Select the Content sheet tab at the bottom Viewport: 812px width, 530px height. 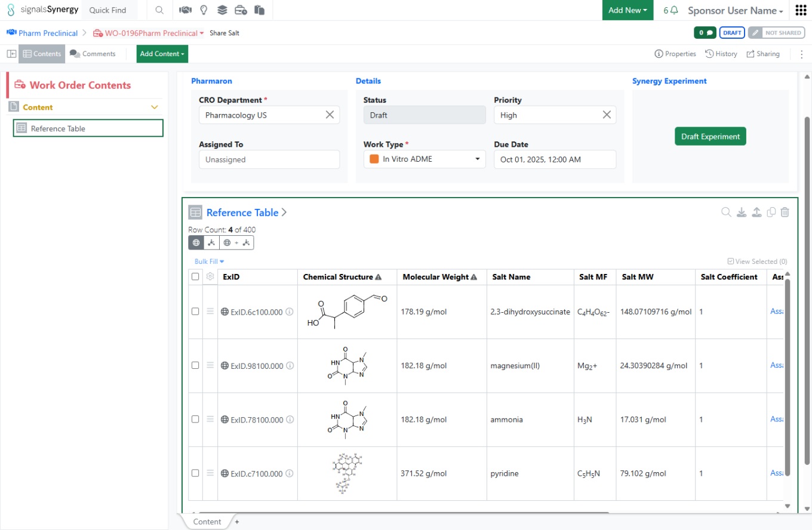click(x=207, y=522)
